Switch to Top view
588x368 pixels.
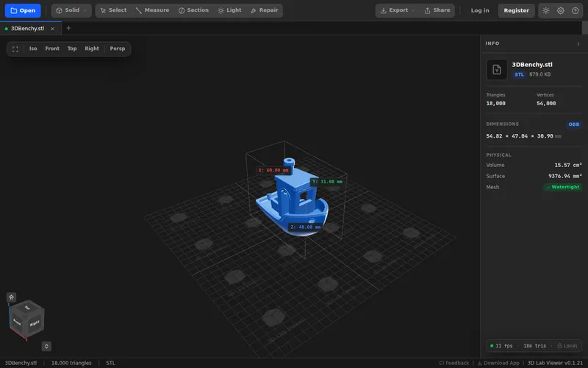[x=72, y=49]
